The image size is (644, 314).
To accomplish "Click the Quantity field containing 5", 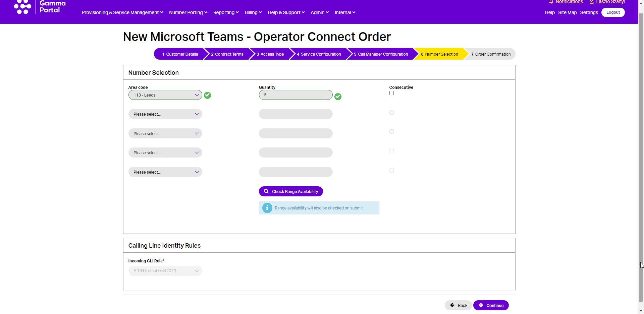I will click(296, 95).
